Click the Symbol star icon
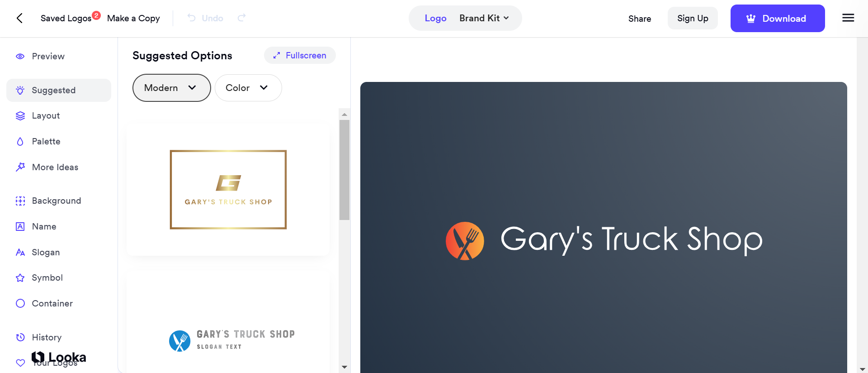 click(x=20, y=278)
